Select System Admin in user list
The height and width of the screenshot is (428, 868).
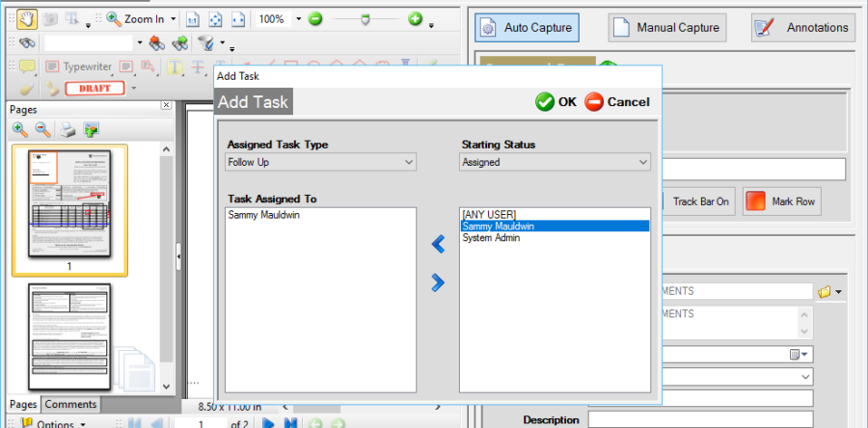click(493, 238)
